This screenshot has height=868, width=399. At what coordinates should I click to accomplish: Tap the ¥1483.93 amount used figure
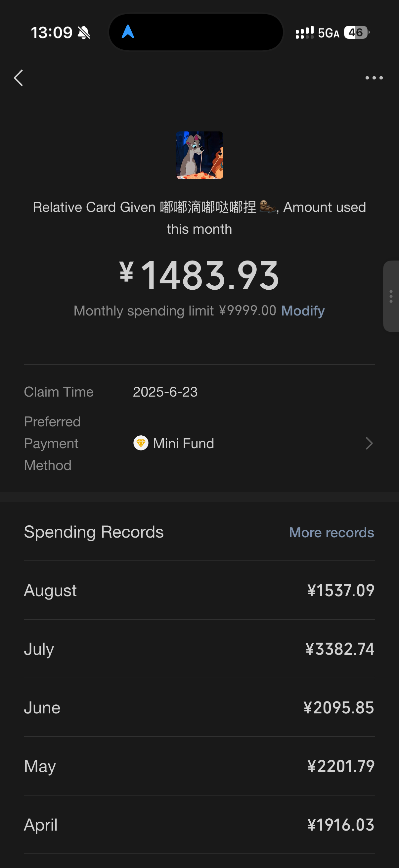tap(199, 275)
